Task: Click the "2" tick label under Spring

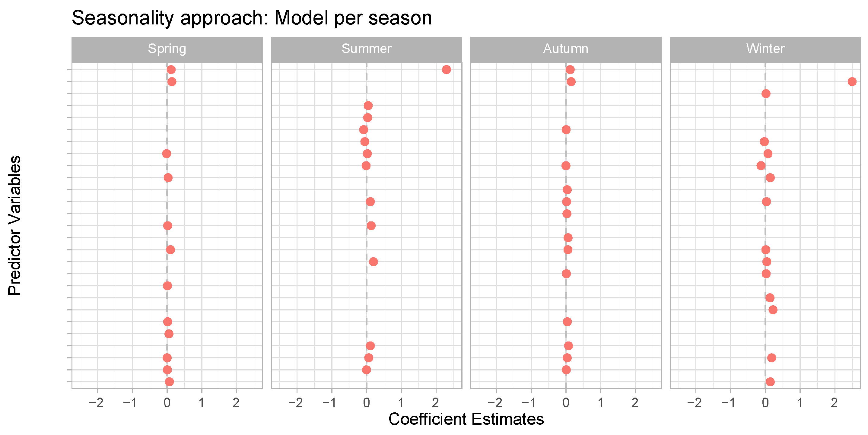Action: click(236, 403)
